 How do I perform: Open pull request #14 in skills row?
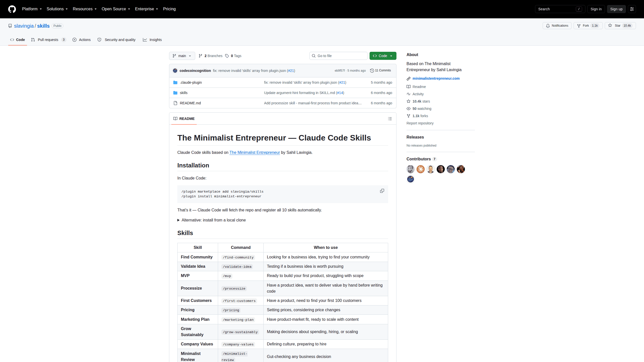[x=340, y=93]
